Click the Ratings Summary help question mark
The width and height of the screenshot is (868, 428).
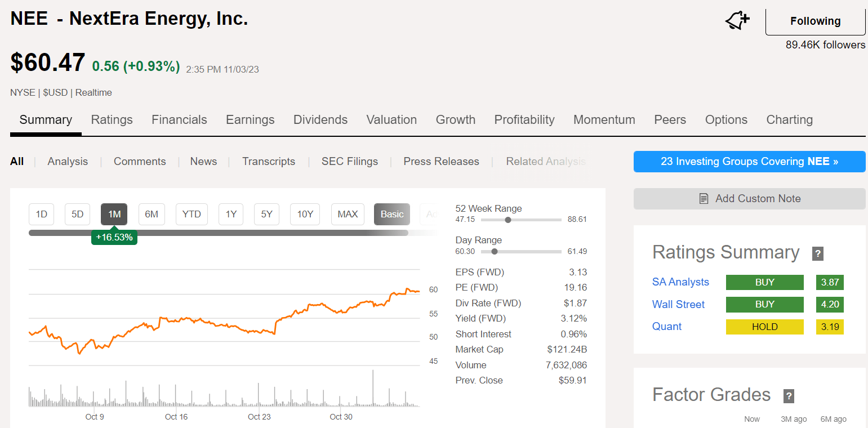[818, 253]
